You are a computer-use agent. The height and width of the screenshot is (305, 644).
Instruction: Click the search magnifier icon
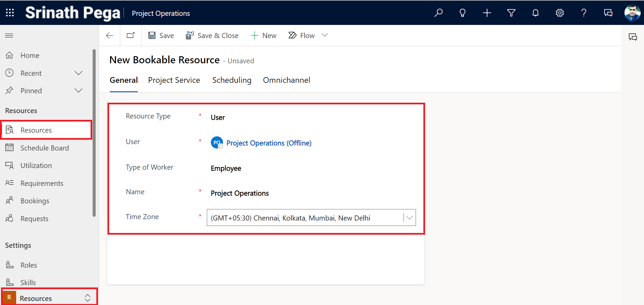438,13
